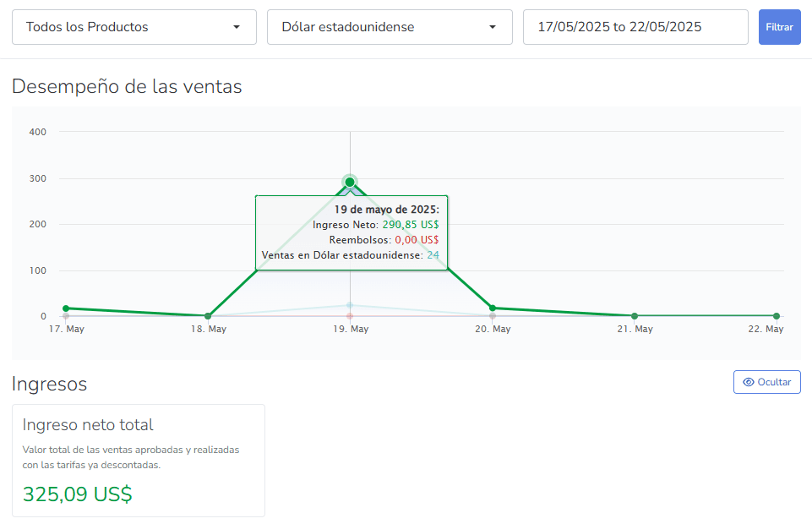Select the 20 May green data point

[x=493, y=308]
